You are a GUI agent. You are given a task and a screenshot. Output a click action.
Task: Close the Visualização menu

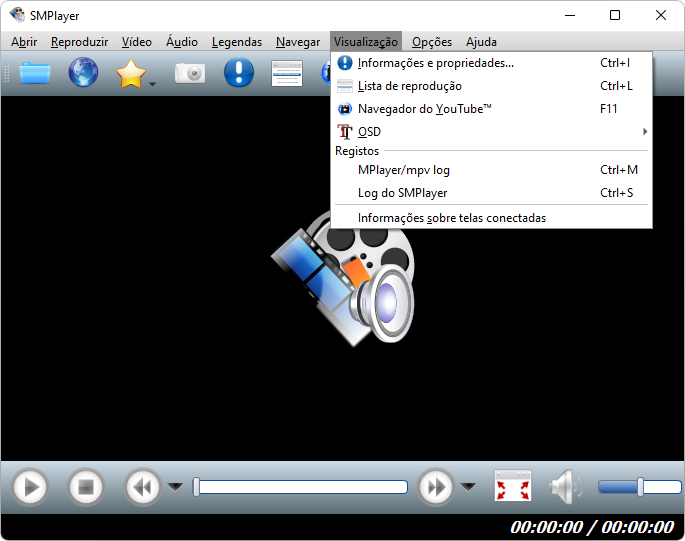click(366, 42)
